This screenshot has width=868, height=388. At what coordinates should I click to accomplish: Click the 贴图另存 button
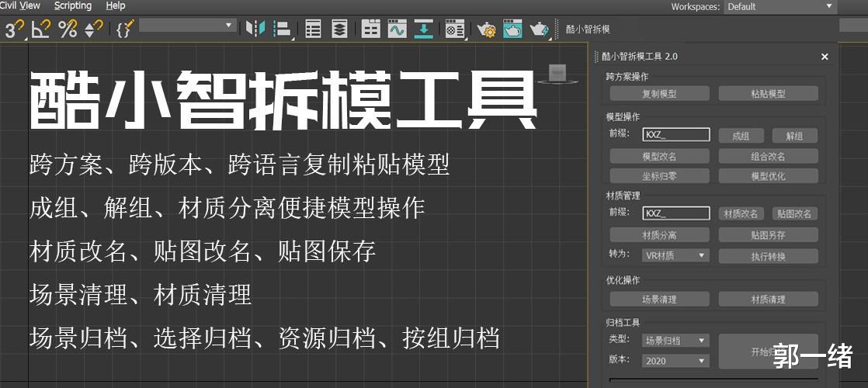(769, 234)
